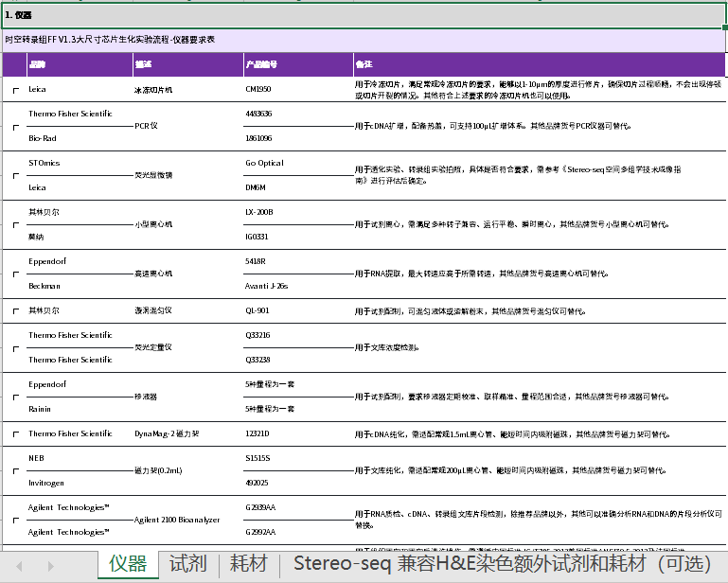Check the 小型离心机 row checkbox
The image size is (728, 583).
[x=16, y=225]
